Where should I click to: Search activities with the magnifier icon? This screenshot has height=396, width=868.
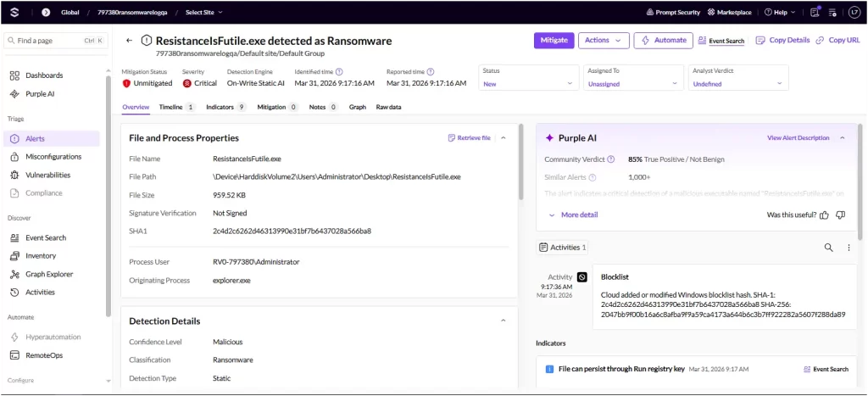coord(829,248)
